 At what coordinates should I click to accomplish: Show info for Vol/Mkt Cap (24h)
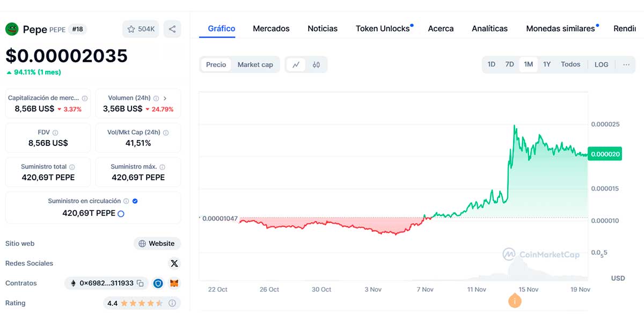point(165,133)
